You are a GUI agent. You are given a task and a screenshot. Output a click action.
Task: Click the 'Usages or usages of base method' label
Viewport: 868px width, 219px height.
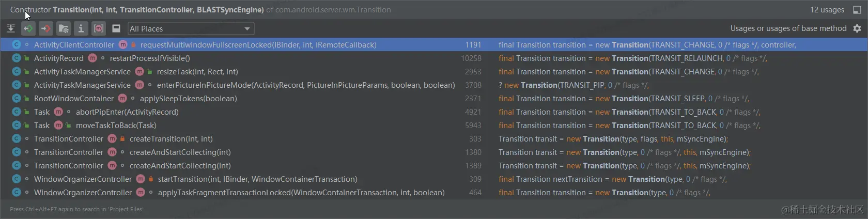pos(788,28)
